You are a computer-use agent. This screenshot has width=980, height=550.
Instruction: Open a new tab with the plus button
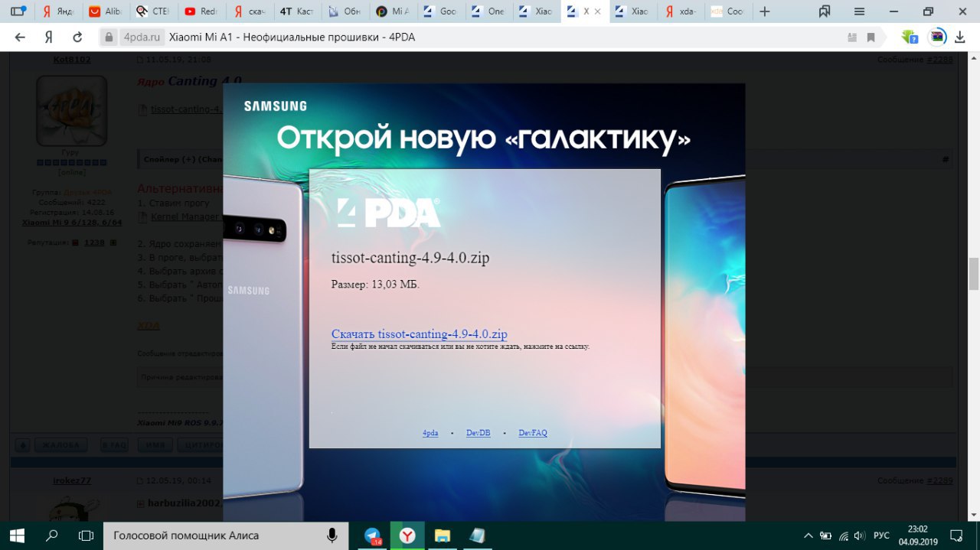[x=764, y=11]
